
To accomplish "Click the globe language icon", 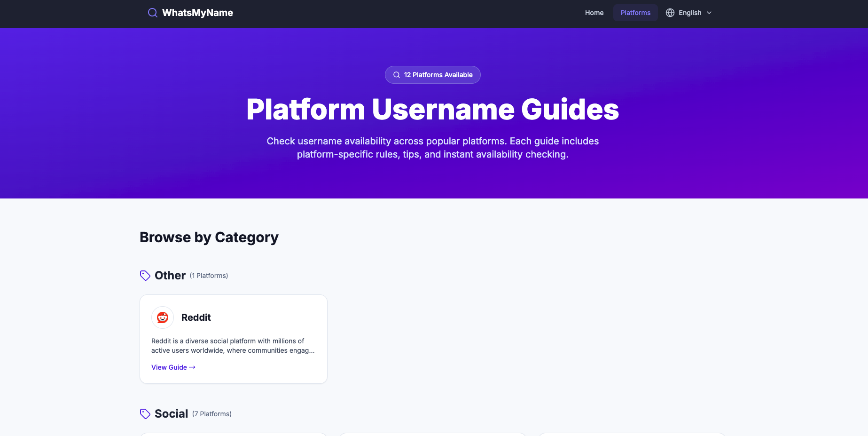I will [670, 13].
